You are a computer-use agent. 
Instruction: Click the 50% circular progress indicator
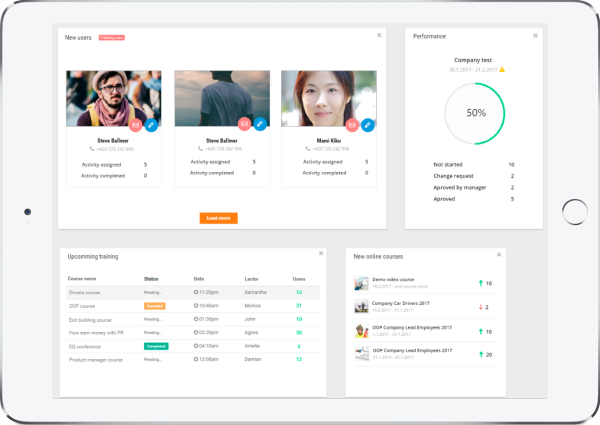click(x=475, y=114)
